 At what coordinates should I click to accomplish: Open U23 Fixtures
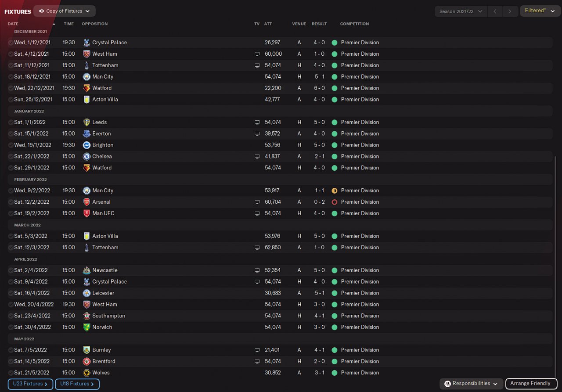pos(30,384)
